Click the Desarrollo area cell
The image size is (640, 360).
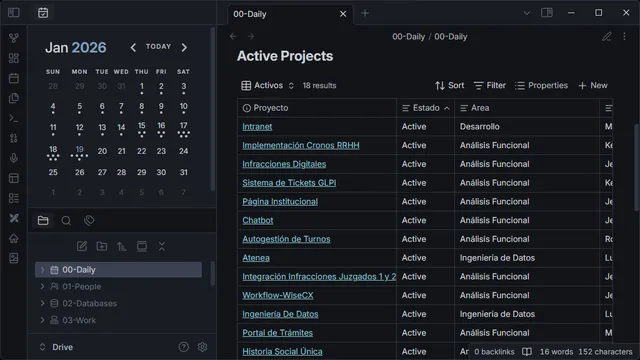point(527,127)
